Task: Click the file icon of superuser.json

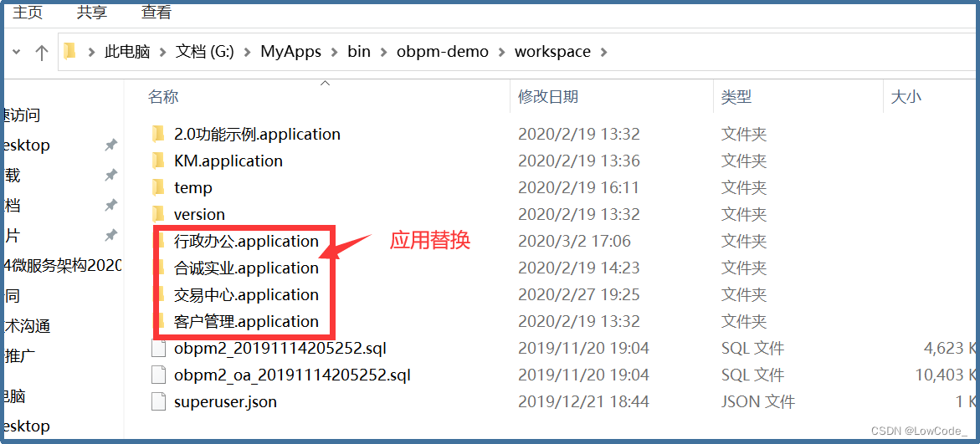Action: (159, 401)
